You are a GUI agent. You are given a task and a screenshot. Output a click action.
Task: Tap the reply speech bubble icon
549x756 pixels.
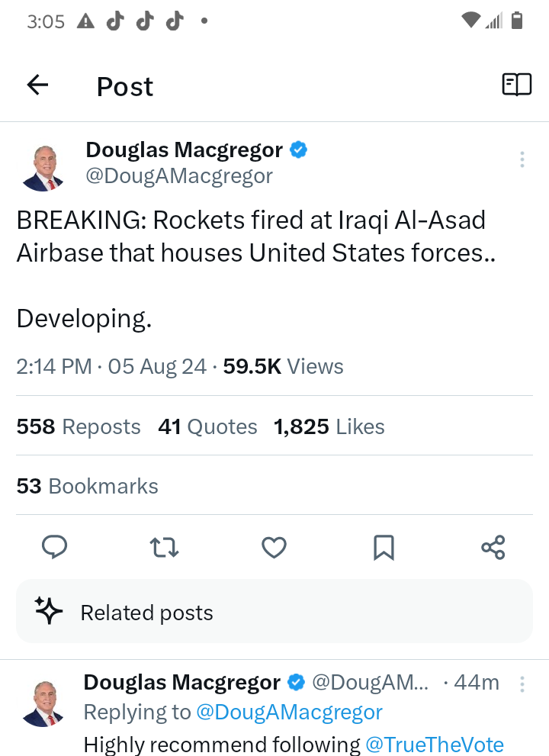54,547
